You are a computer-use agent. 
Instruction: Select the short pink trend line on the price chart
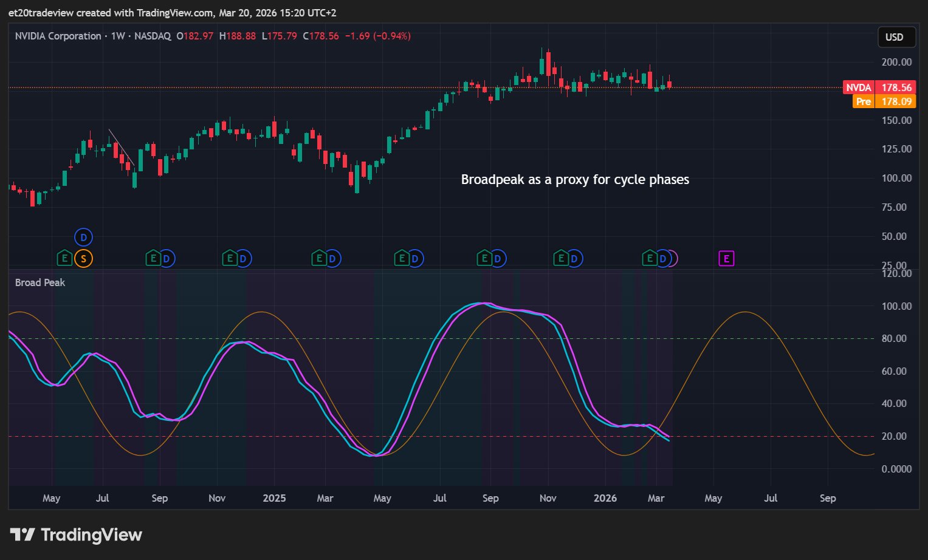pos(120,146)
